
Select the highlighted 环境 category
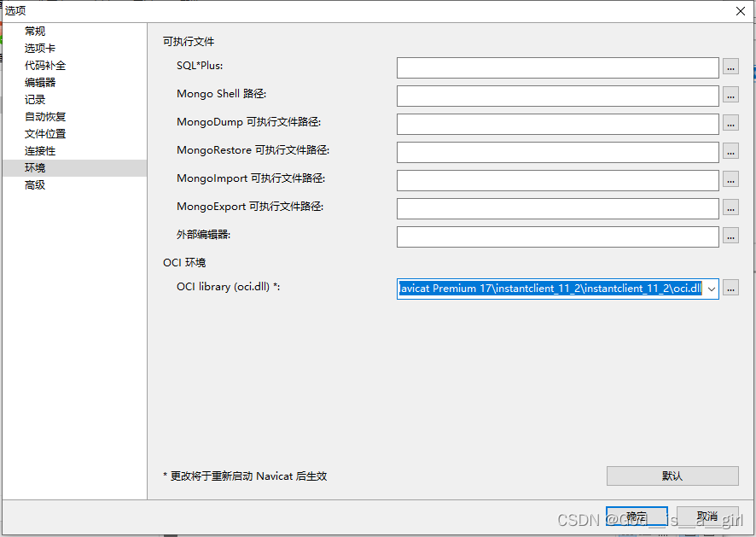point(75,168)
